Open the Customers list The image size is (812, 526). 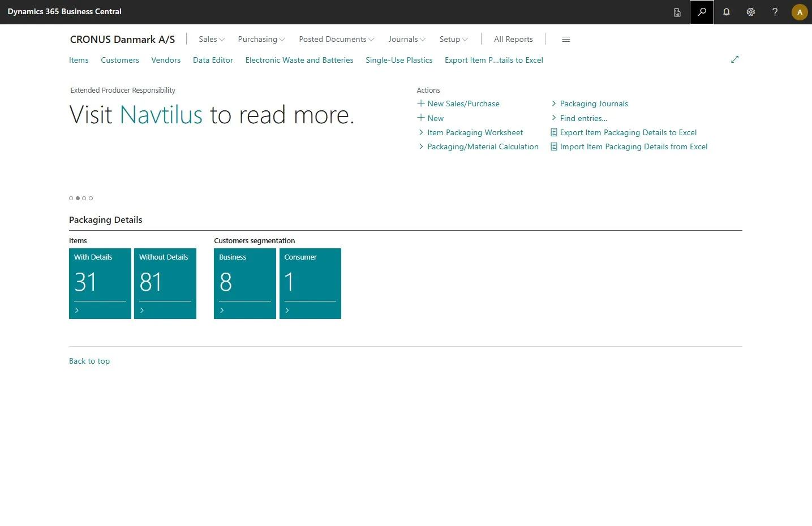[120, 60]
